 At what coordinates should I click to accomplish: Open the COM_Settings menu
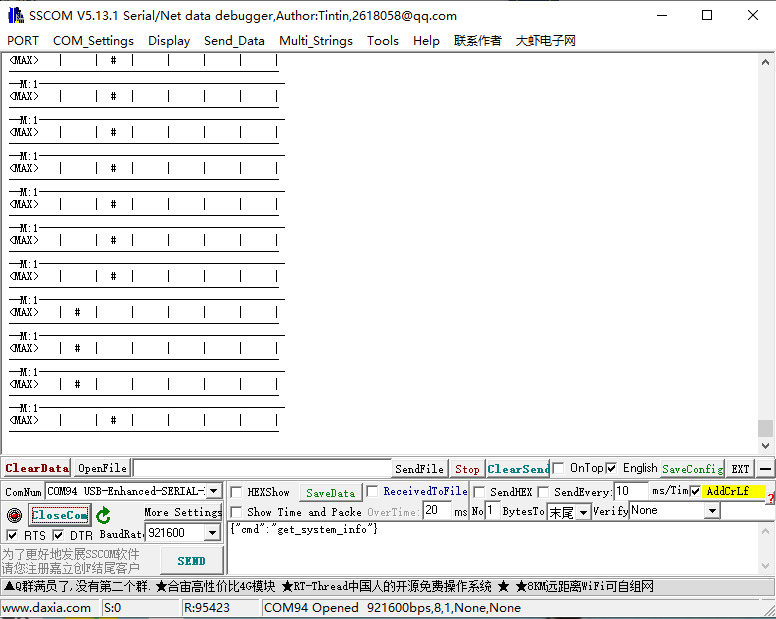[93, 41]
